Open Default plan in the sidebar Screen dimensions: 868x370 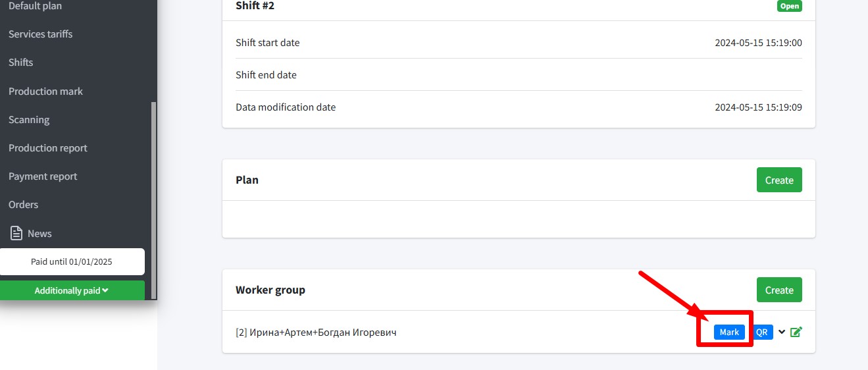[35, 6]
